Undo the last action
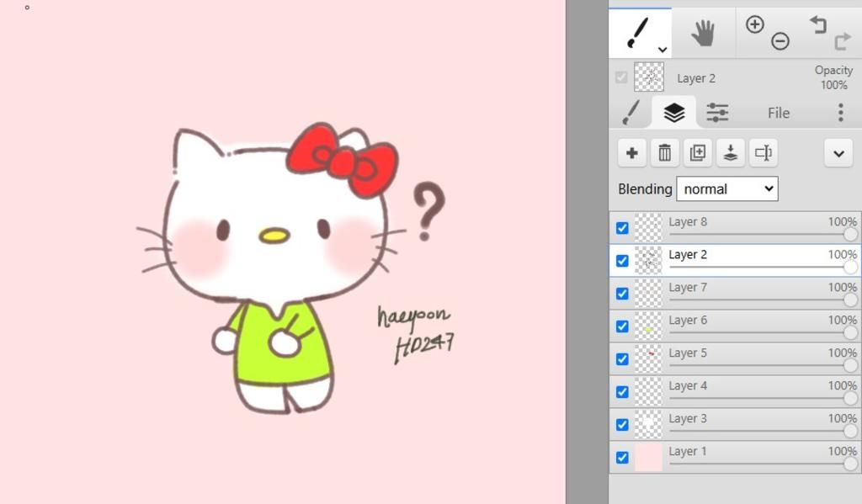Screen dimensions: 862x504 point(818,25)
